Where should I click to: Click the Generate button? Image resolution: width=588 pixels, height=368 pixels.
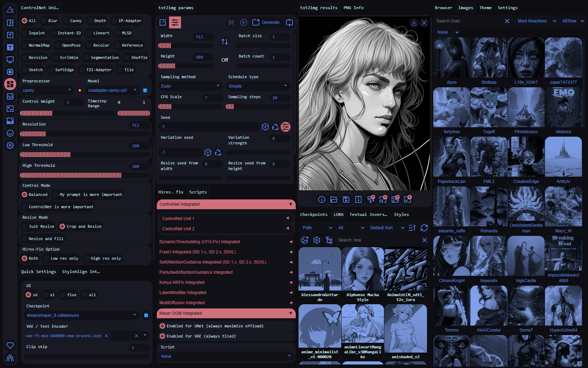266,22
